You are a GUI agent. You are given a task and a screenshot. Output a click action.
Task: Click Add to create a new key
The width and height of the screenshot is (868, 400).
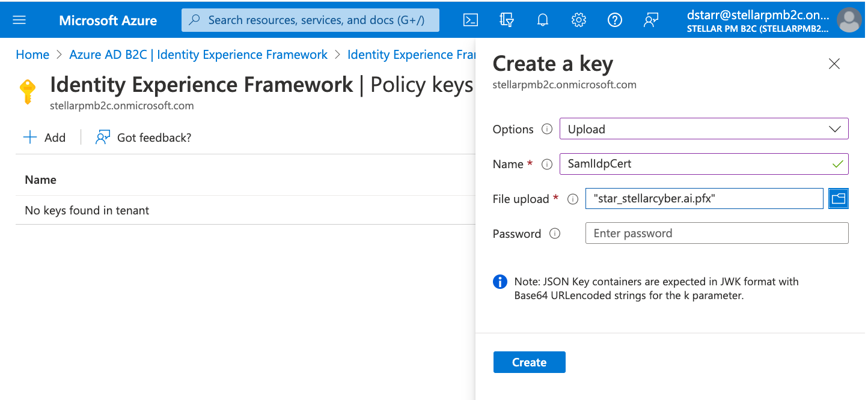click(44, 137)
